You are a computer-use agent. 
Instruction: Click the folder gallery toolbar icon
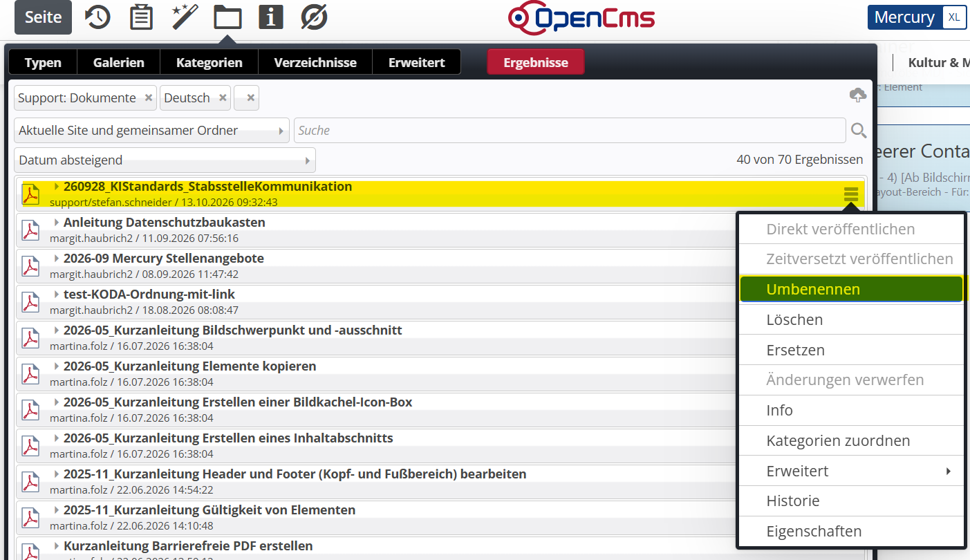click(x=227, y=17)
